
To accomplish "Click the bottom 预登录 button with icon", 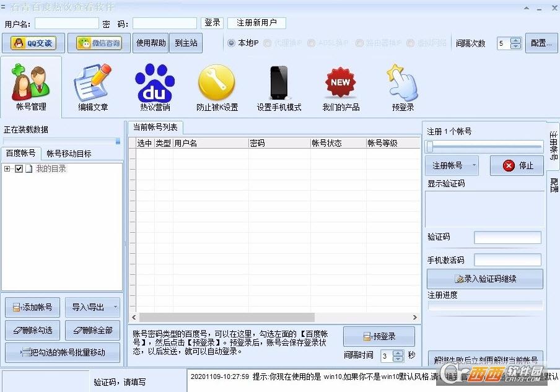I will click(379, 336).
